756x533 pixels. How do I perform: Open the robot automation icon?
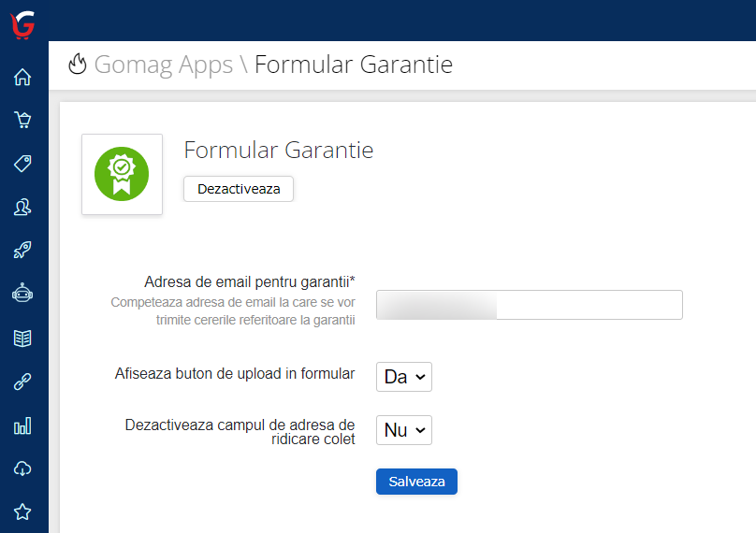(x=22, y=293)
